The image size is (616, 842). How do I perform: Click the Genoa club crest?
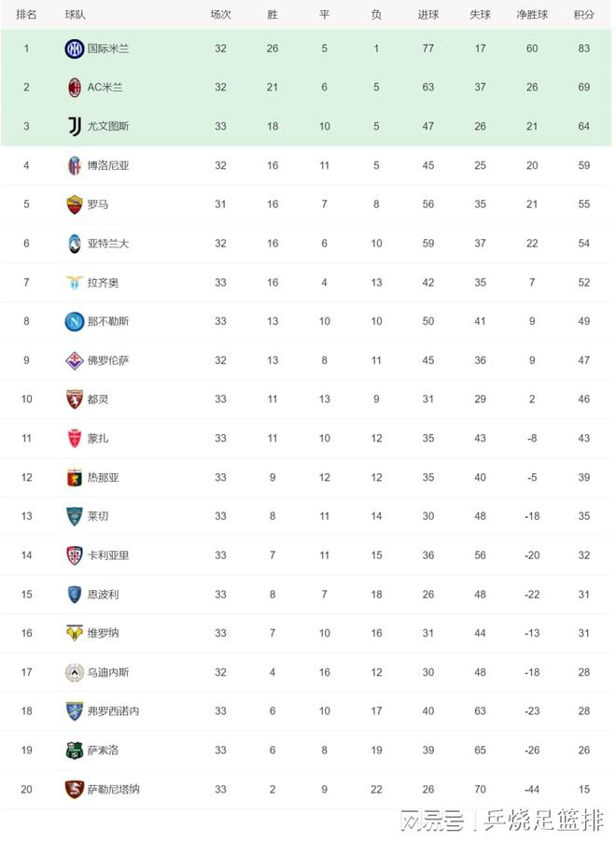[74, 478]
